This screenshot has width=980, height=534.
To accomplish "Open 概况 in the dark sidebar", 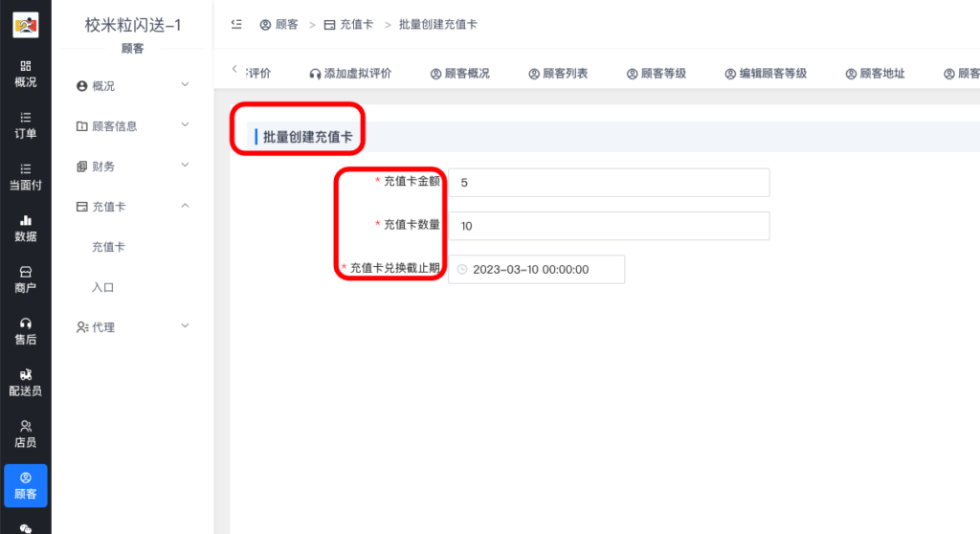I will tap(26, 75).
